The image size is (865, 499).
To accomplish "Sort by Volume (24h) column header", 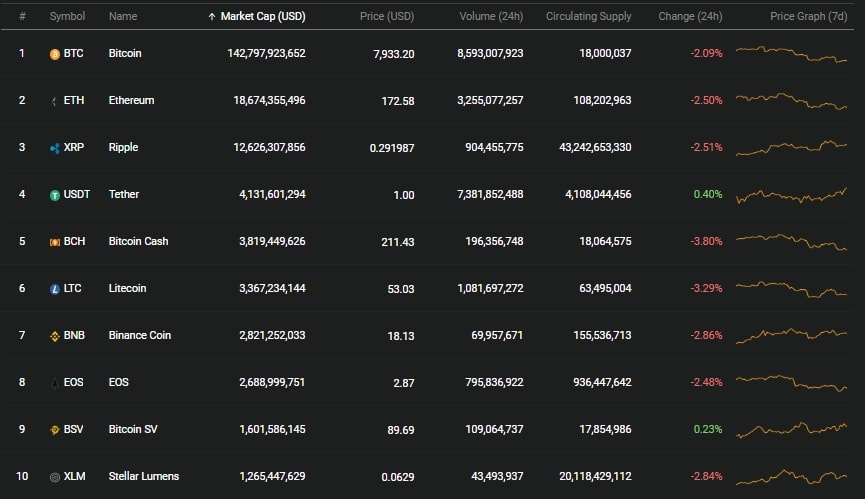I will point(491,17).
